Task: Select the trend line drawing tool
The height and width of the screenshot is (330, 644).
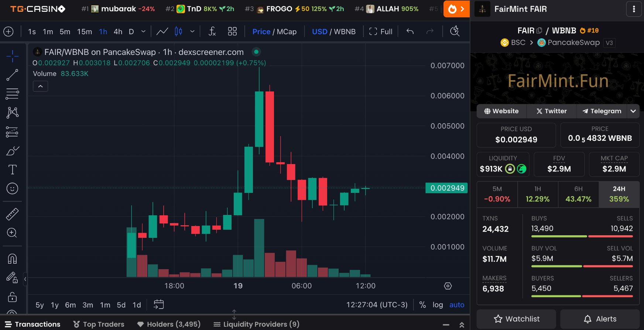Action: click(x=12, y=75)
